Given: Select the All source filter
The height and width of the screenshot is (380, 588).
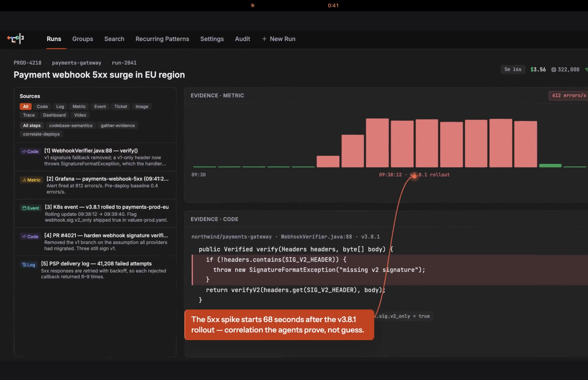Looking at the screenshot, I should 26,106.
